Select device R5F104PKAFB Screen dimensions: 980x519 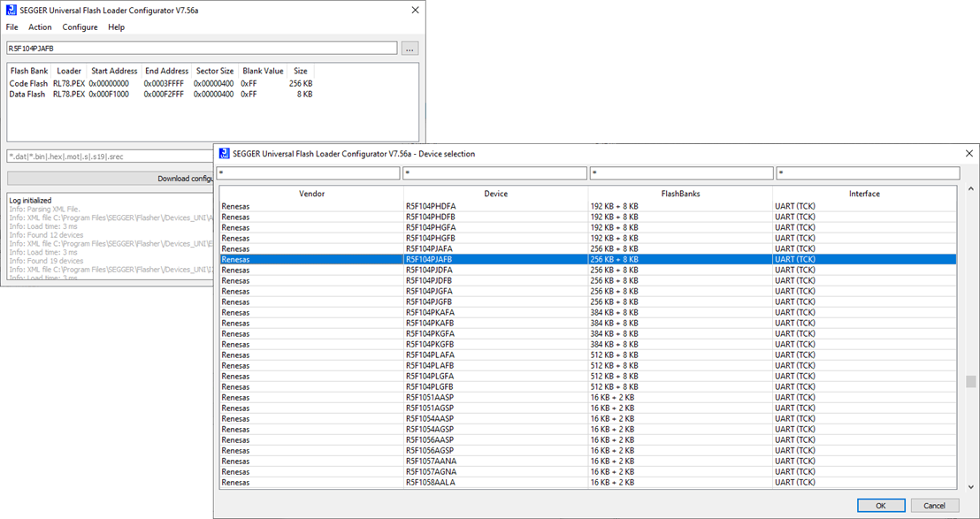pyautogui.click(x=588, y=323)
